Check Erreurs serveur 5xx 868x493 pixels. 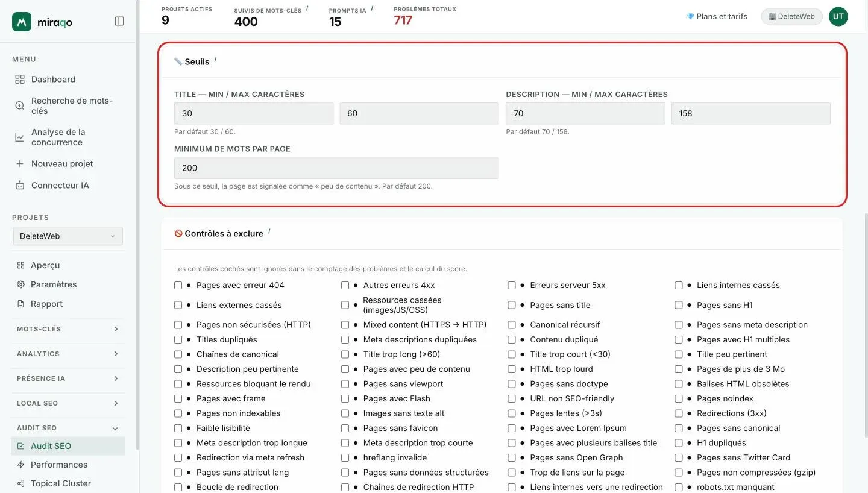coord(512,285)
